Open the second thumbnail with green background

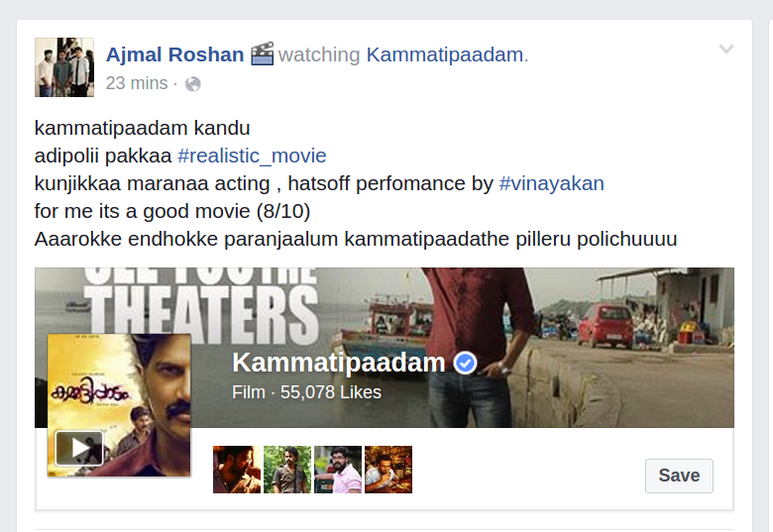click(x=287, y=470)
